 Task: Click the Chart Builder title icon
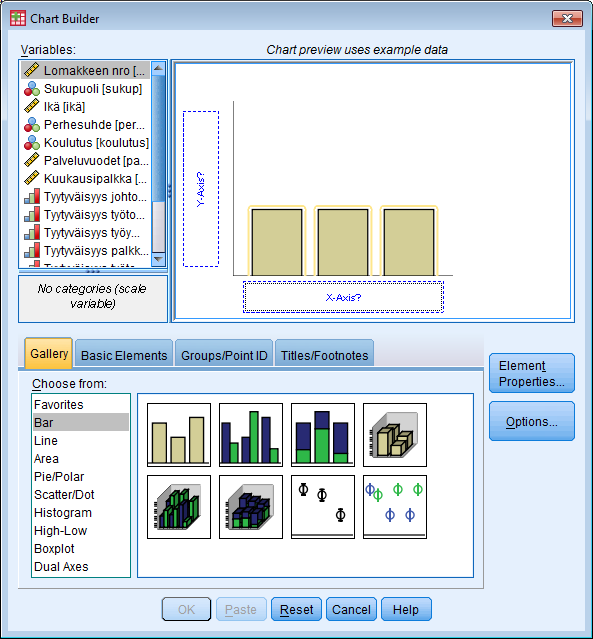click(x=18, y=18)
